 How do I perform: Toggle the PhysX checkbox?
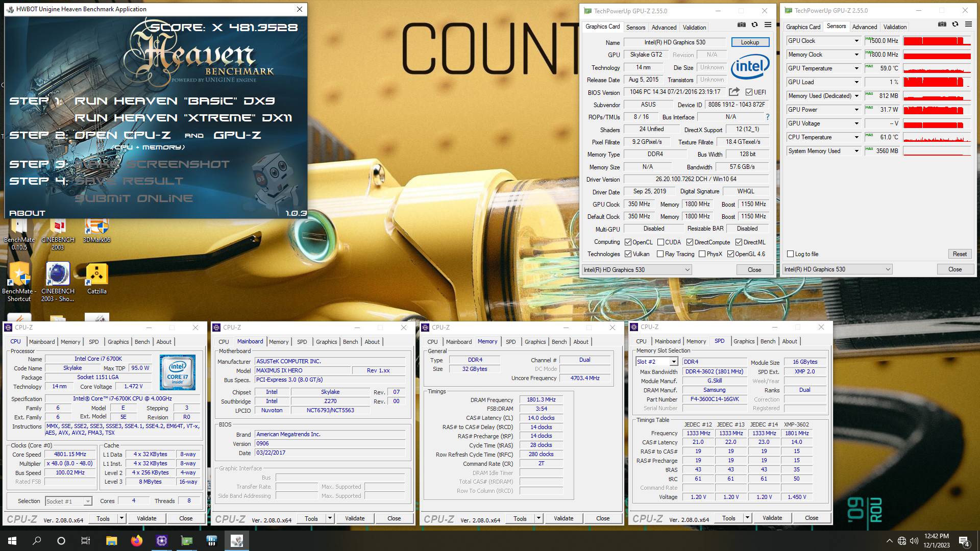tap(702, 254)
